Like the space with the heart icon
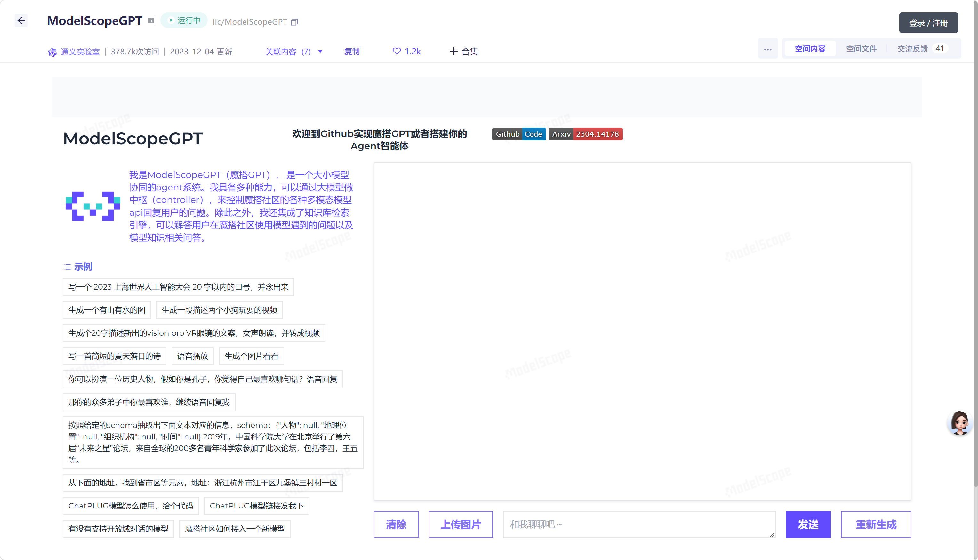978x560 pixels. 397,51
